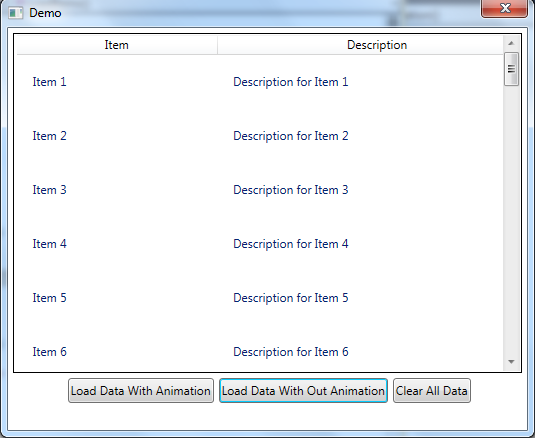This screenshot has width=535, height=438.
Task: Select the Item 3 row
Action: click(260, 190)
